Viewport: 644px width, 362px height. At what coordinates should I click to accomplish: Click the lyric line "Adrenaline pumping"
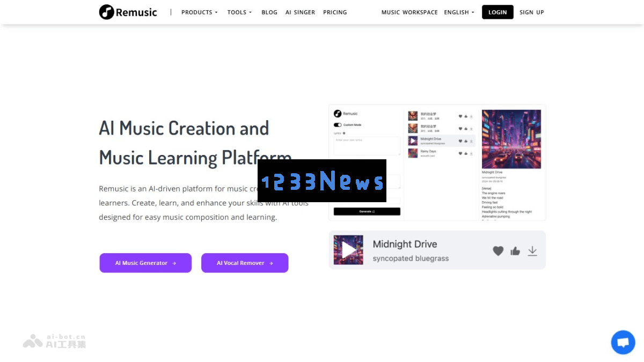click(x=495, y=217)
